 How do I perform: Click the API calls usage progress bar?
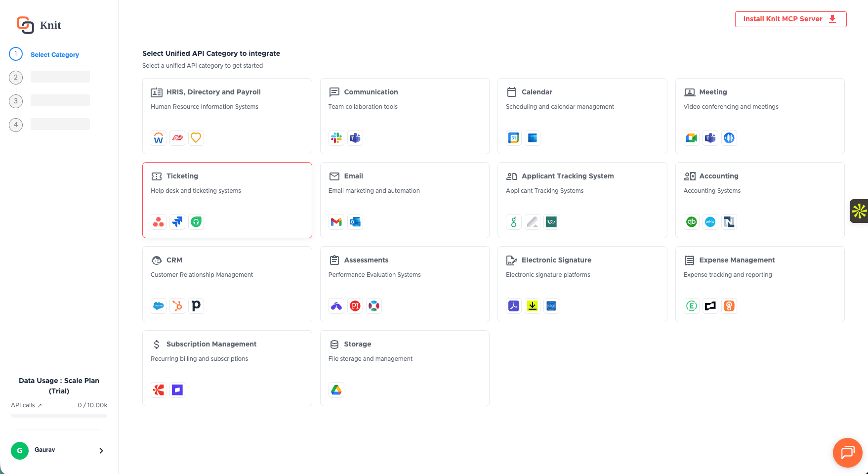[x=59, y=416]
